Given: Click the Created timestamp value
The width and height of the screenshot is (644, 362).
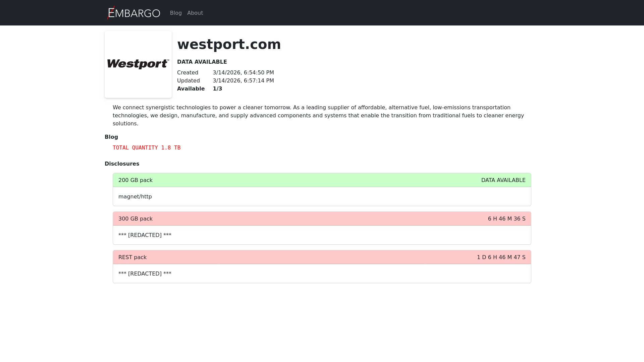Looking at the screenshot, I should click(x=243, y=72).
